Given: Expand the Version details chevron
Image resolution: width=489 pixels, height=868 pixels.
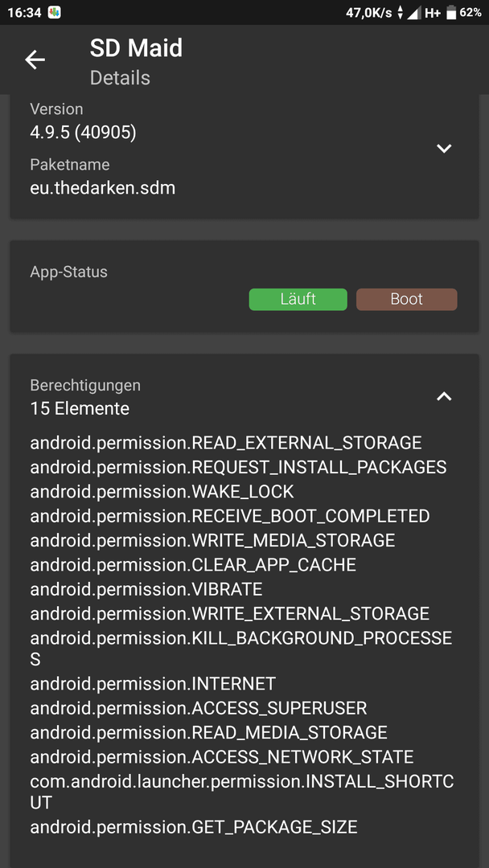Looking at the screenshot, I should 444,149.
